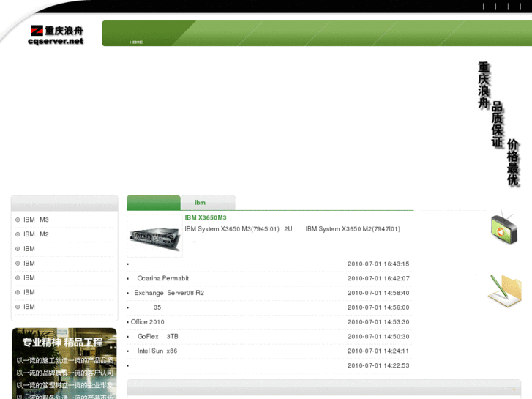Click the timestamp 2010-07-01 16:42:07
Image resolution: width=532 pixels, height=399 pixels.
coord(378,278)
